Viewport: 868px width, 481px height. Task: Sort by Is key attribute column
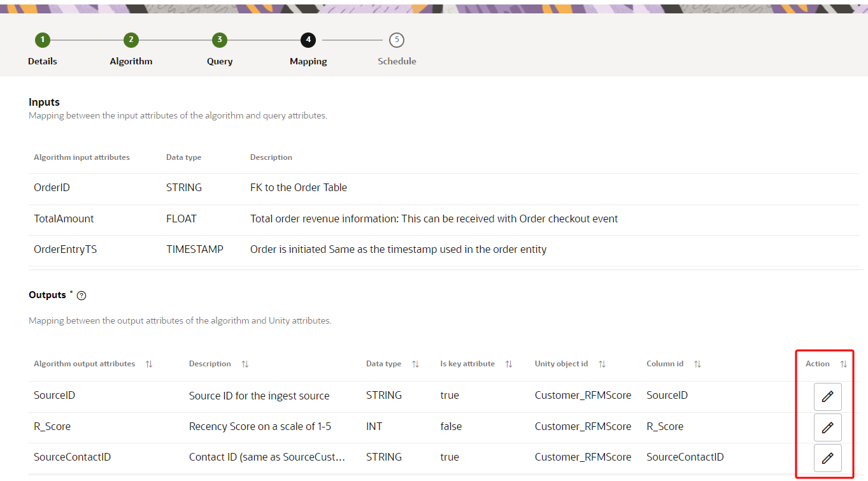point(509,364)
